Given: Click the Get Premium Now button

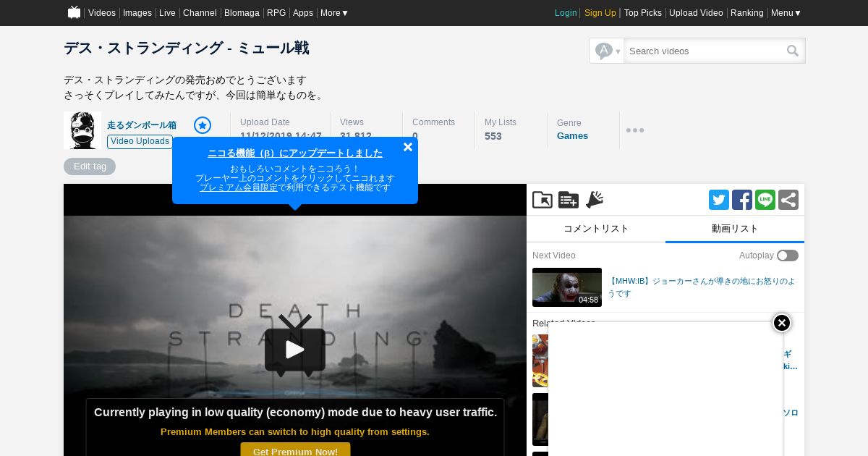Looking at the screenshot, I should coord(295,451).
